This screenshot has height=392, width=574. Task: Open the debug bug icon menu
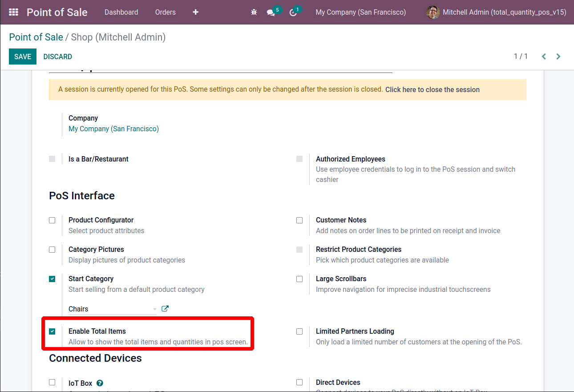pyautogui.click(x=254, y=12)
